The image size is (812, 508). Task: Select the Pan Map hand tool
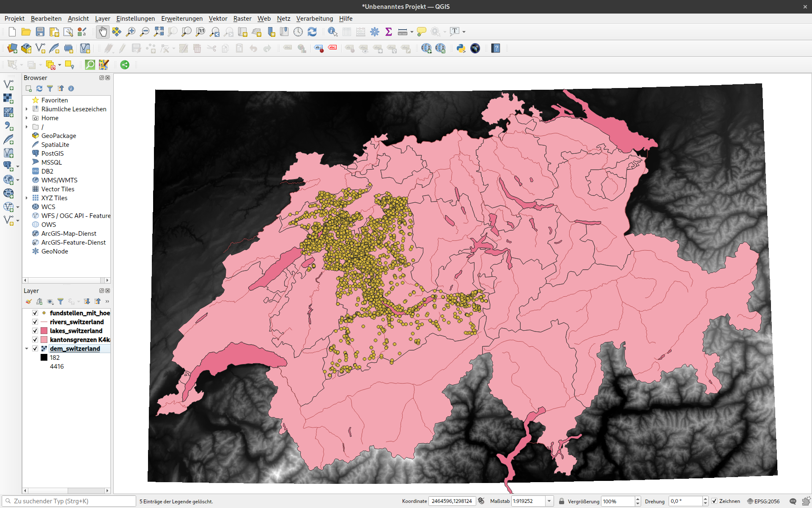click(x=103, y=32)
